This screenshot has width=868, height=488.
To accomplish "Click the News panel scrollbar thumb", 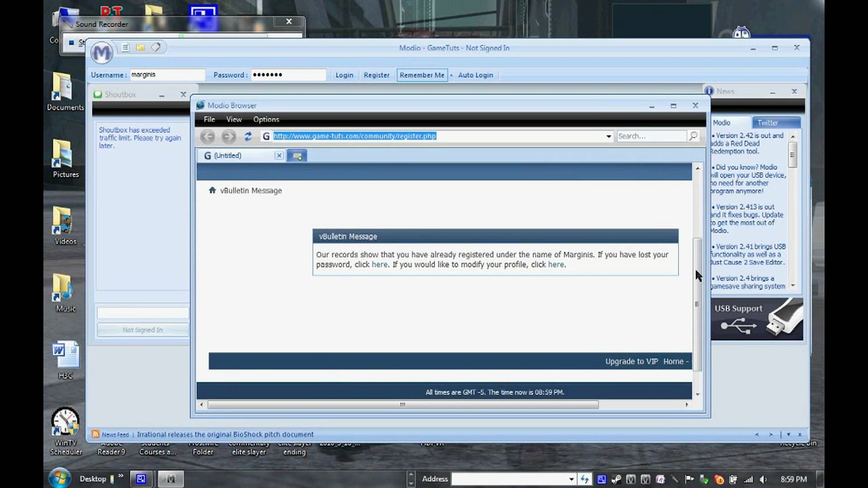I will point(792,155).
